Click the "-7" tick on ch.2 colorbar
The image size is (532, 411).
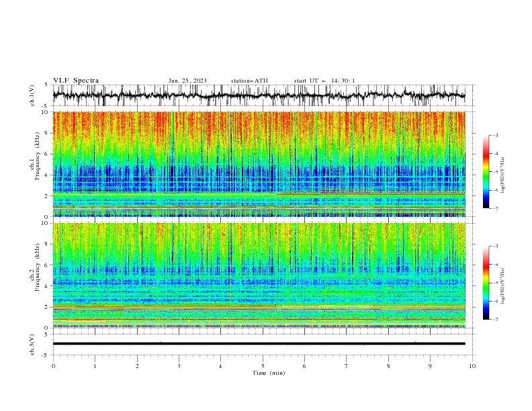click(496, 320)
